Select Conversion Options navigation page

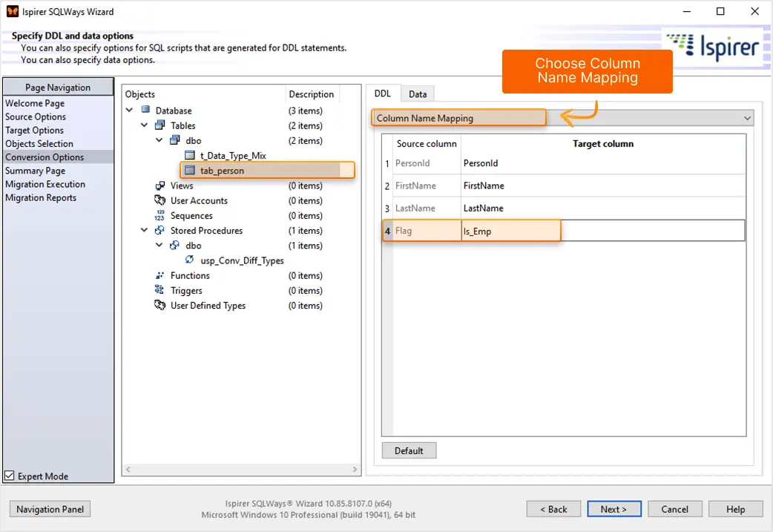(58, 157)
